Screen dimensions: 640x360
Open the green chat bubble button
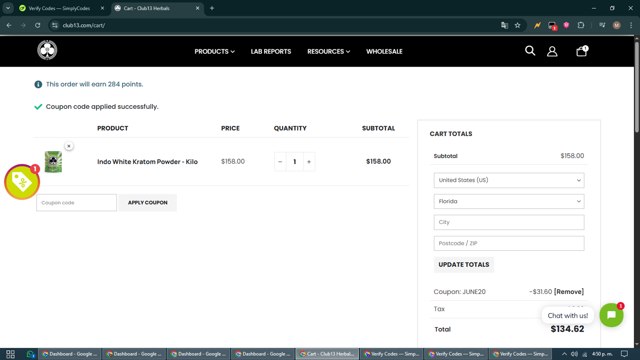pyautogui.click(x=611, y=315)
